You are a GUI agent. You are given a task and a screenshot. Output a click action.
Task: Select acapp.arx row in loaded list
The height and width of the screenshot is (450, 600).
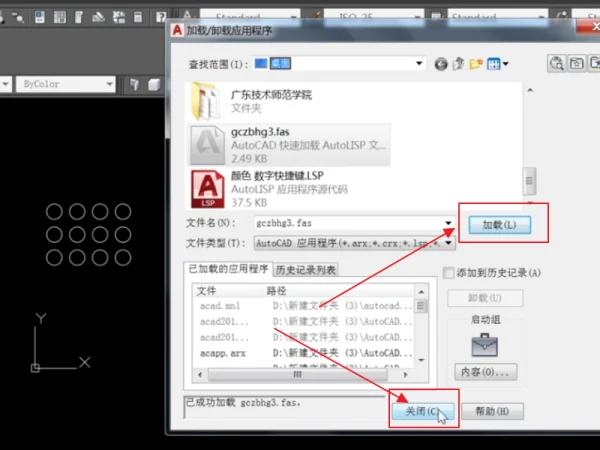click(x=304, y=353)
